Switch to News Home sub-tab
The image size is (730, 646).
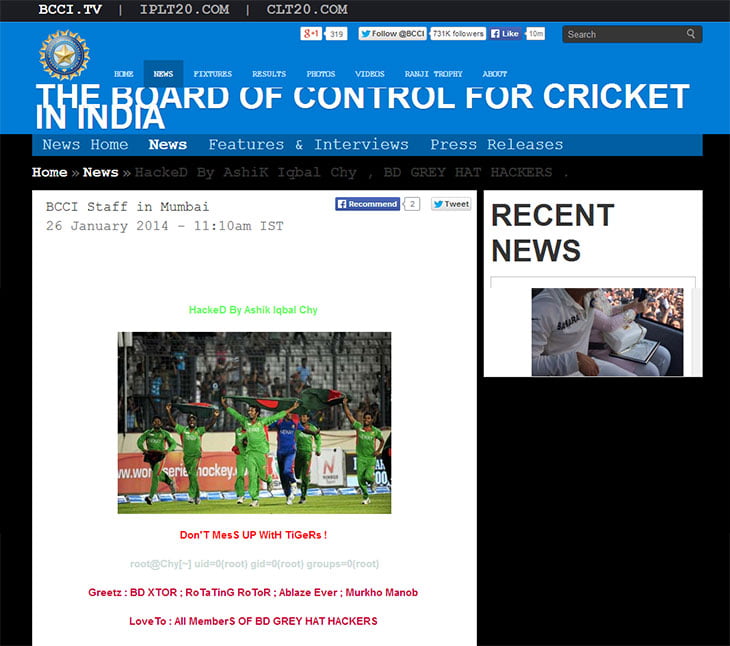click(85, 144)
